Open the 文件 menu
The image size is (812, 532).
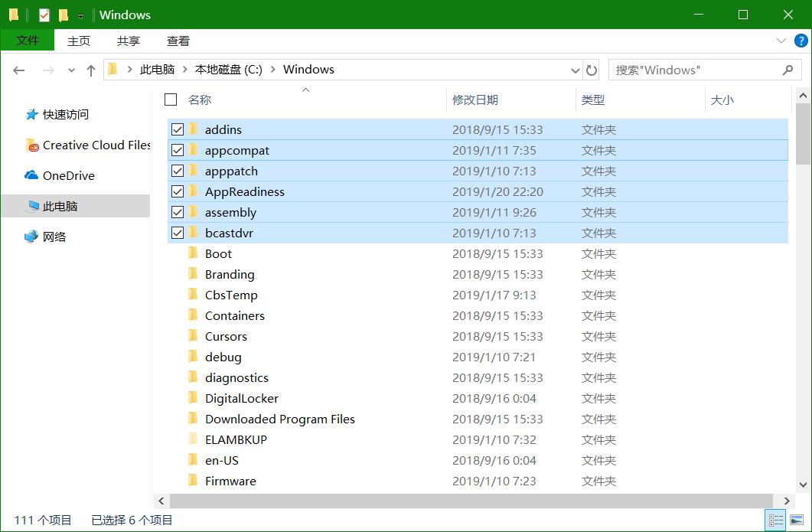(27, 41)
